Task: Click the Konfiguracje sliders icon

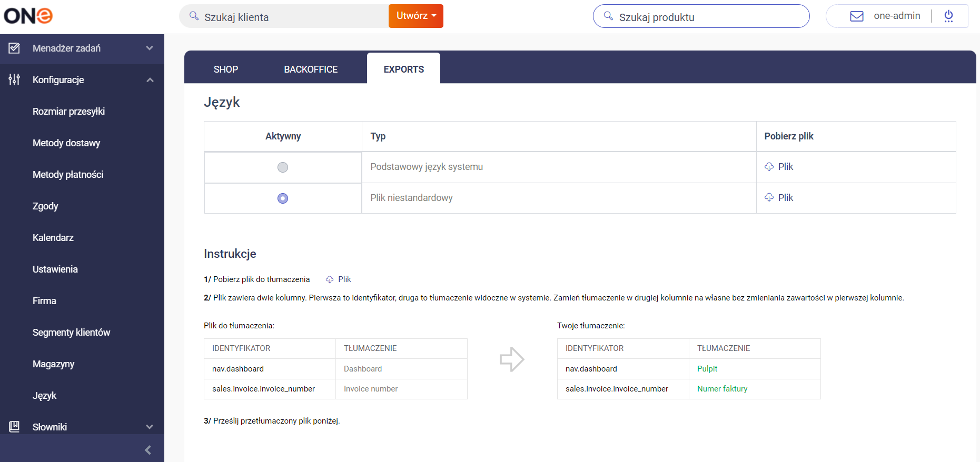Action: pos(14,80)
